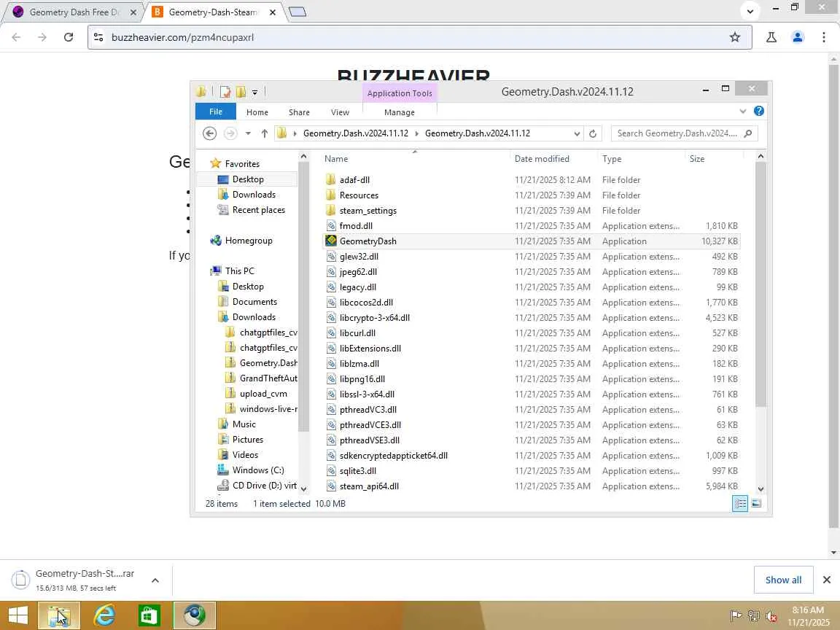Open Windows Store from taskbar
The image size is (840, 630).
149,615
